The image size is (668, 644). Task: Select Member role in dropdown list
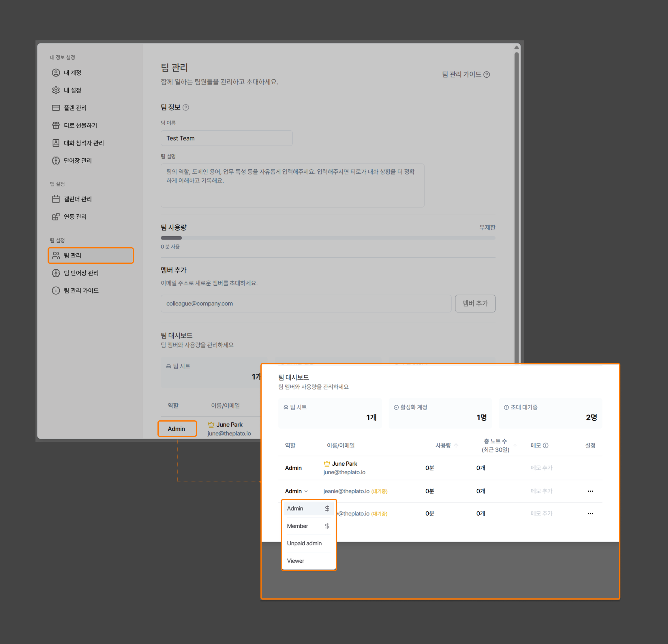pos(298,526)
